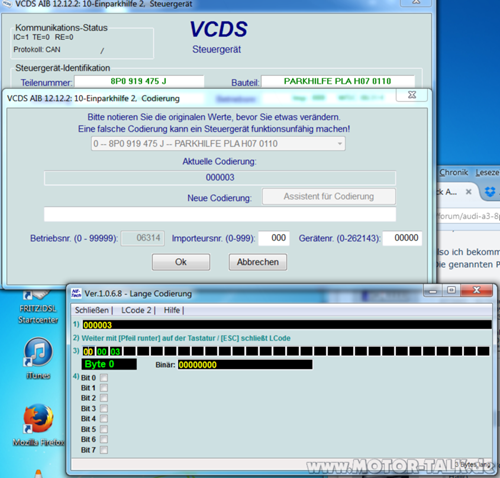Close the Lange Codierung window
Viewport: 500px width, 478px height.
coord(477,290)
